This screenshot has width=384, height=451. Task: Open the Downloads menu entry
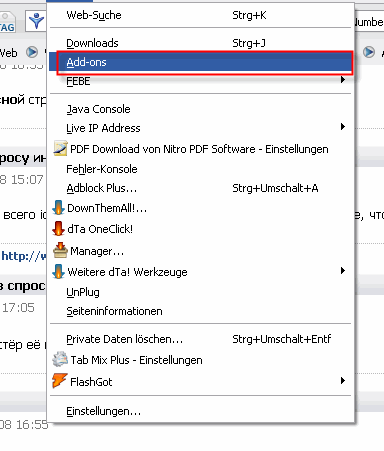tap(200, 43)
